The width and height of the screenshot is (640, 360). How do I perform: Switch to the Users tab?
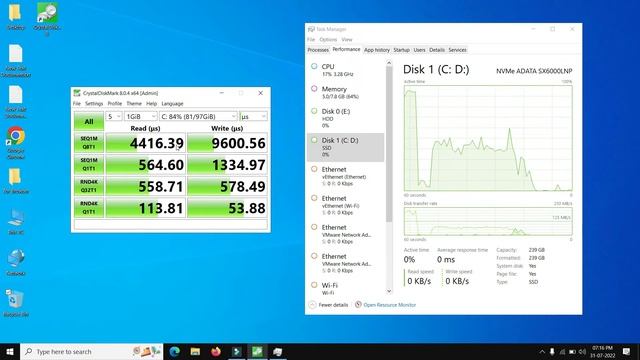[x=419, y=50]
